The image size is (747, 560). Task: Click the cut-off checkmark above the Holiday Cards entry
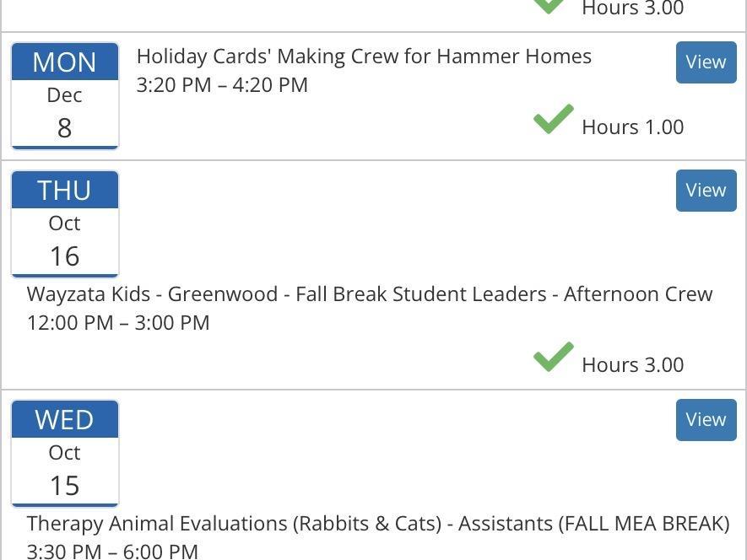coord(549,6)
